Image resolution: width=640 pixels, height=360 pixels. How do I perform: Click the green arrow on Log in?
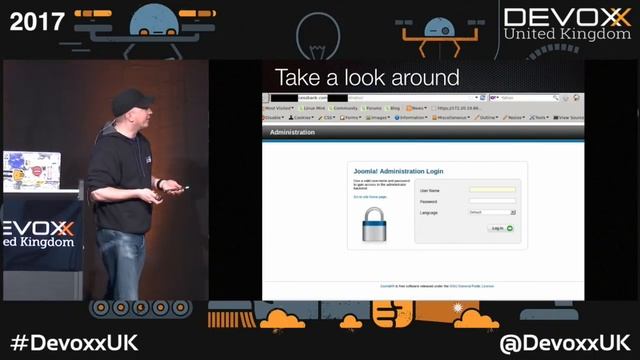click(510, 229)
